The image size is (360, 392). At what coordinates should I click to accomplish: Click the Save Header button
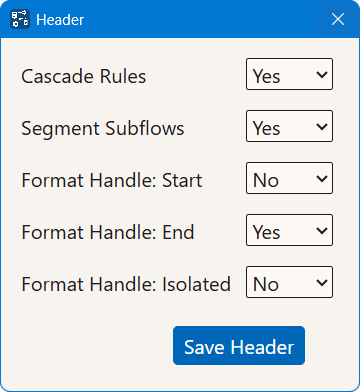point(239,346)
